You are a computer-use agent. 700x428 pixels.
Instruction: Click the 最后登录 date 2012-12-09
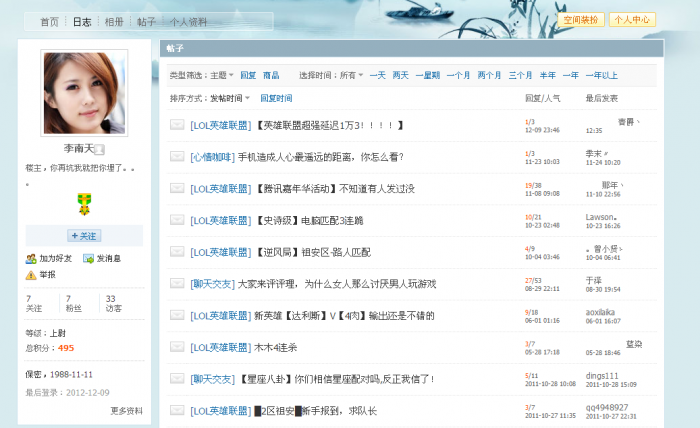[88, 393]
